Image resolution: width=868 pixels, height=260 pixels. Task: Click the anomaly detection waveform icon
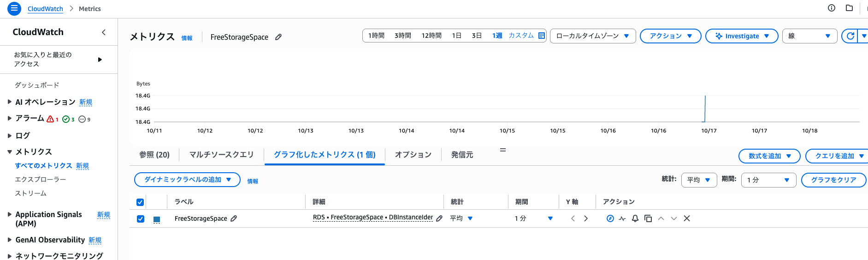(622, 218)
